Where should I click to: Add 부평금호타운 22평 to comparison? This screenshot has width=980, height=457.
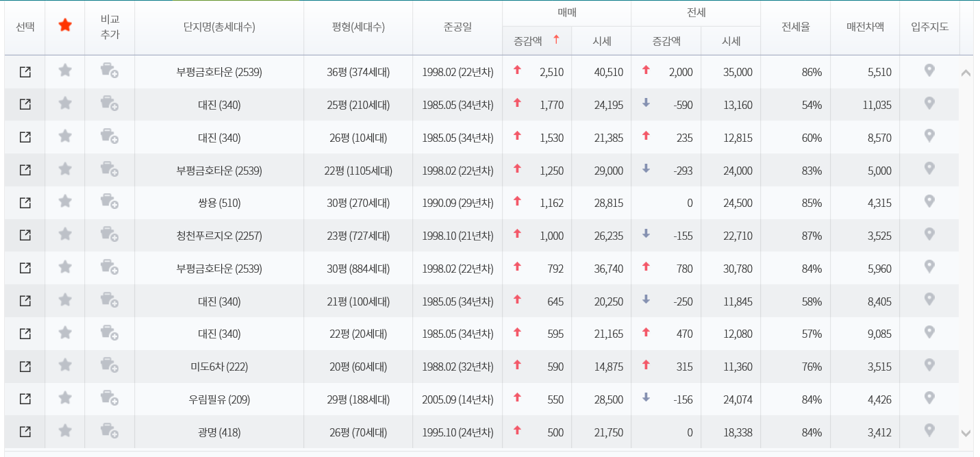click(110, 169)
